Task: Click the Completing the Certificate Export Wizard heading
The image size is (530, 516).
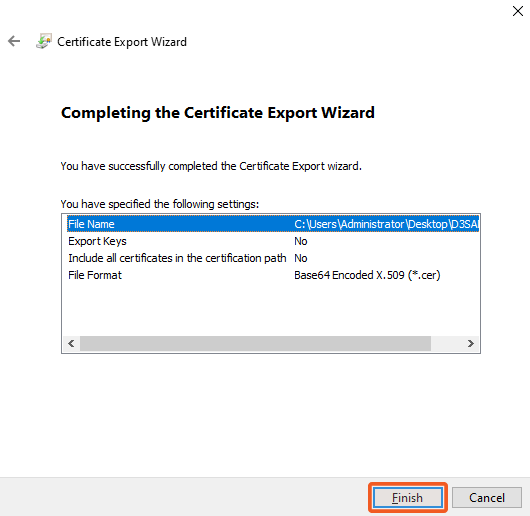Action: [x=218, y=113]
